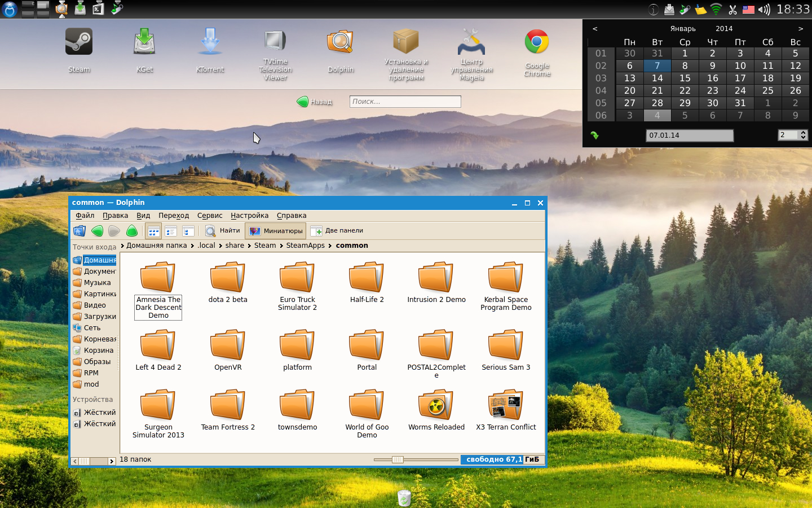Image resolution: width=812 pixels, height=508 pixels.
Task: Select the Portal folder
Action: pos(367,350)
